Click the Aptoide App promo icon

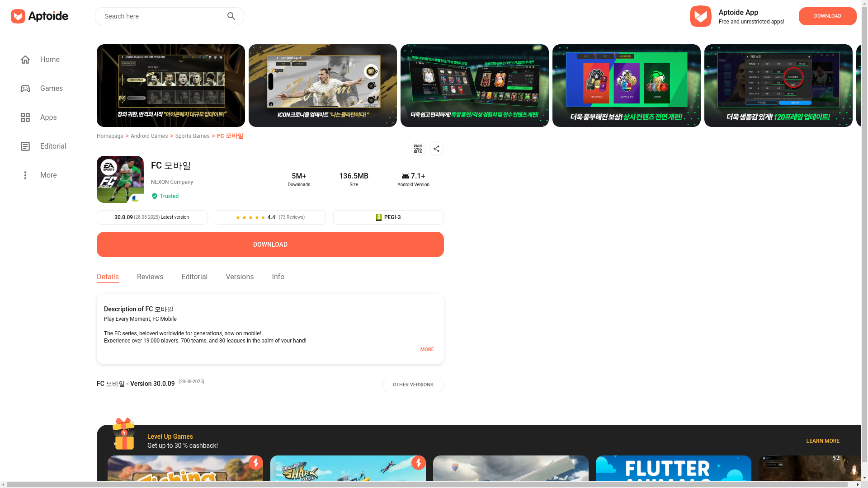[700, 16]
